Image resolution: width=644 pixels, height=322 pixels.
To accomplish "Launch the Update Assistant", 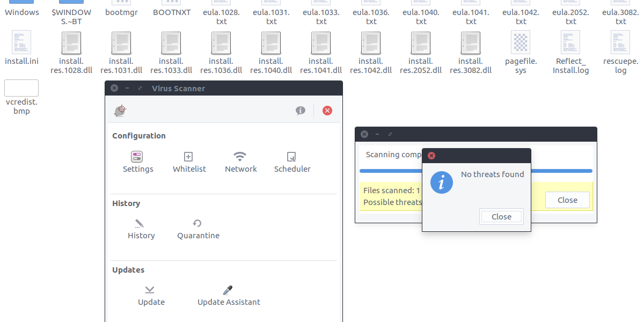I will pyautogui.click(x=229, y=296).
